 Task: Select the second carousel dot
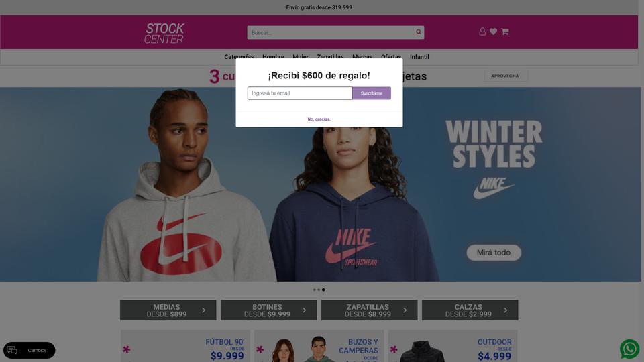coord(319,290)
